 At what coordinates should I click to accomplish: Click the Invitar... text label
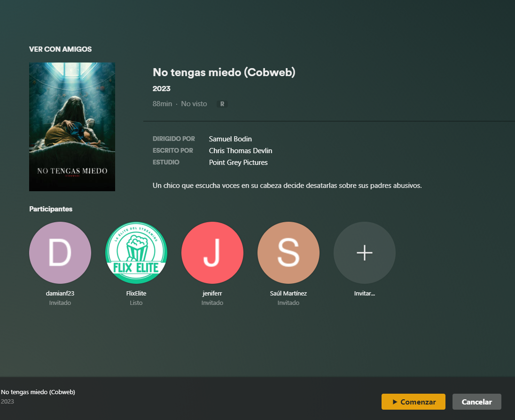[364, 293]
